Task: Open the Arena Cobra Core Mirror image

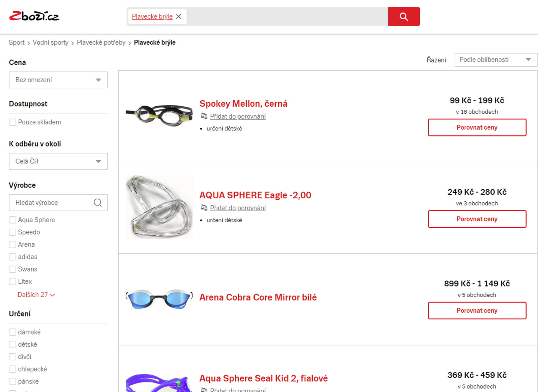Action: click(x=159, y=299)
